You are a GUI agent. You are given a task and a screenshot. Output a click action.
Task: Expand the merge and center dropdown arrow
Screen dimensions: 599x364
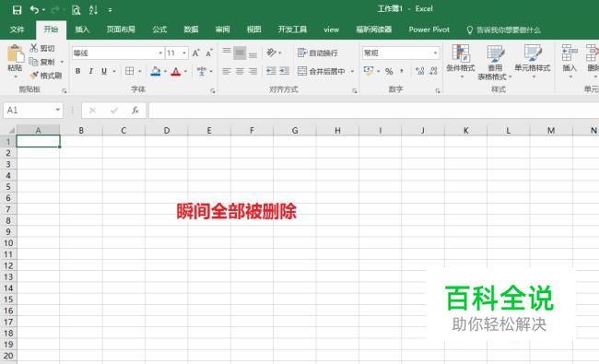tap(352, 72)
